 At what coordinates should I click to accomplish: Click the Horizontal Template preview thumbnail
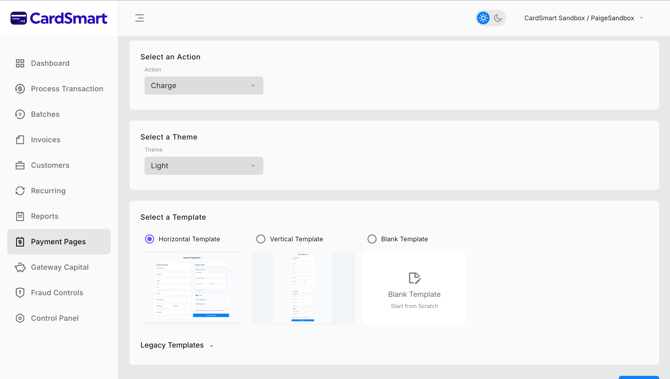192,288
